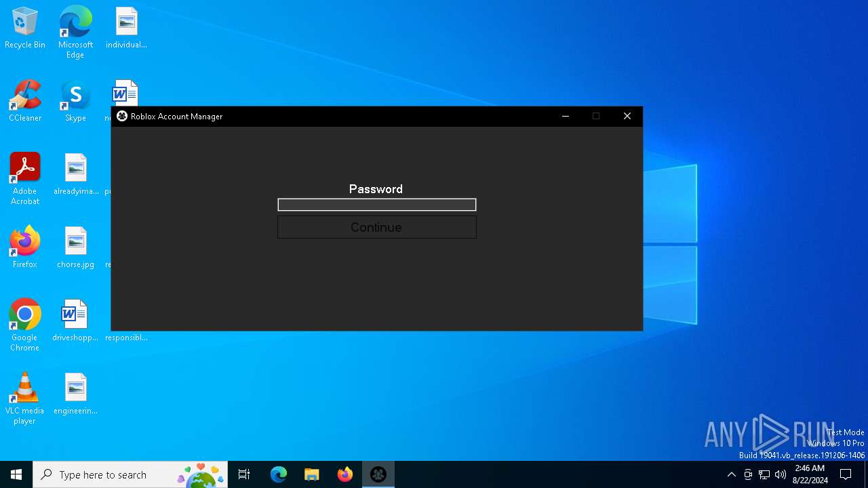Open CCleaner desktop shortcut

coord(25,102)
